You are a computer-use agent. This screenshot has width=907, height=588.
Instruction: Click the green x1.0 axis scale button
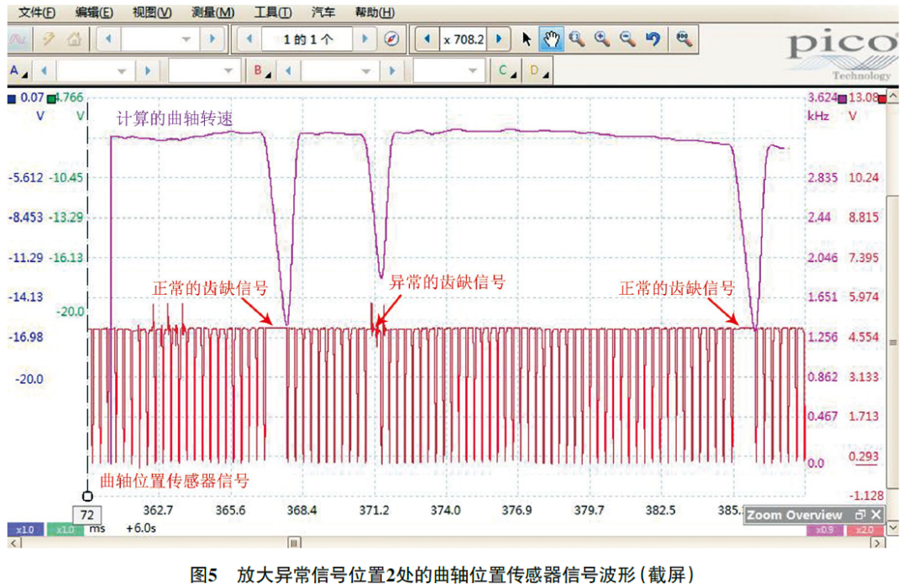pos(65,529)
